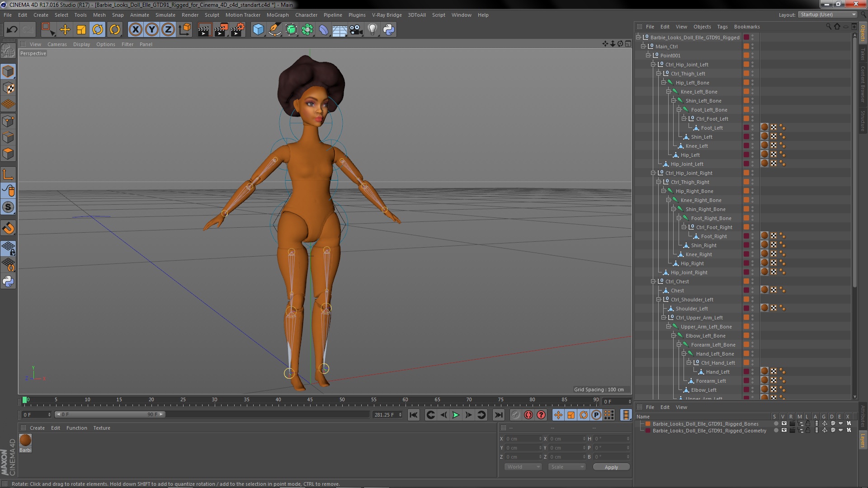Screen dimensions: 868x488
Task: Open Edit Render Settings icon
Action: click(x=238, y=30)
